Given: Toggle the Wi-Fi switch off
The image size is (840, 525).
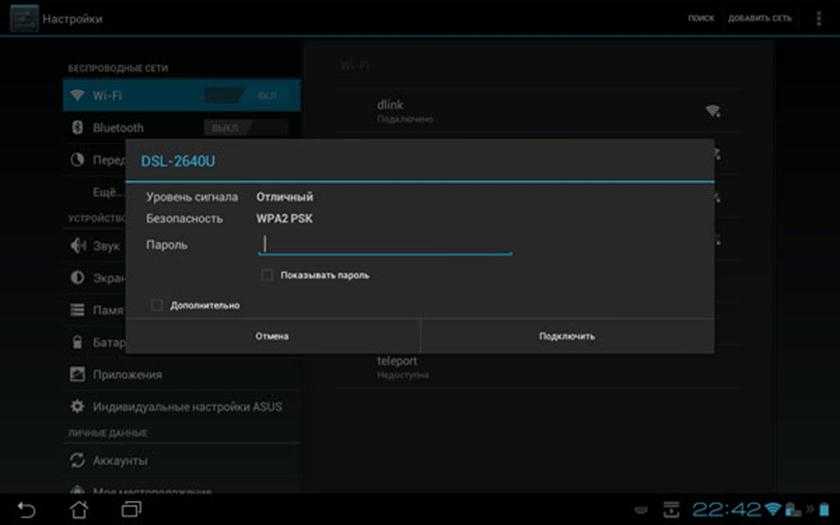Looking at the screenshot, I should pos(245,96).
